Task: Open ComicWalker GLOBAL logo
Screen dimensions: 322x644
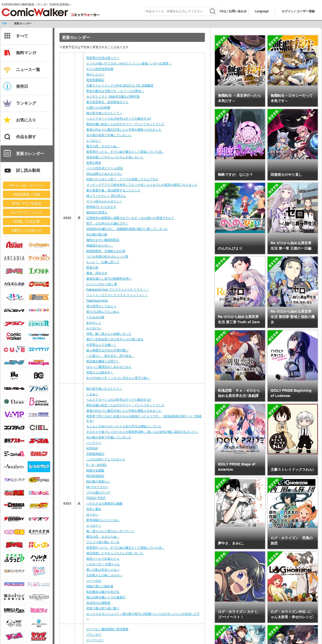Action: 39,336
